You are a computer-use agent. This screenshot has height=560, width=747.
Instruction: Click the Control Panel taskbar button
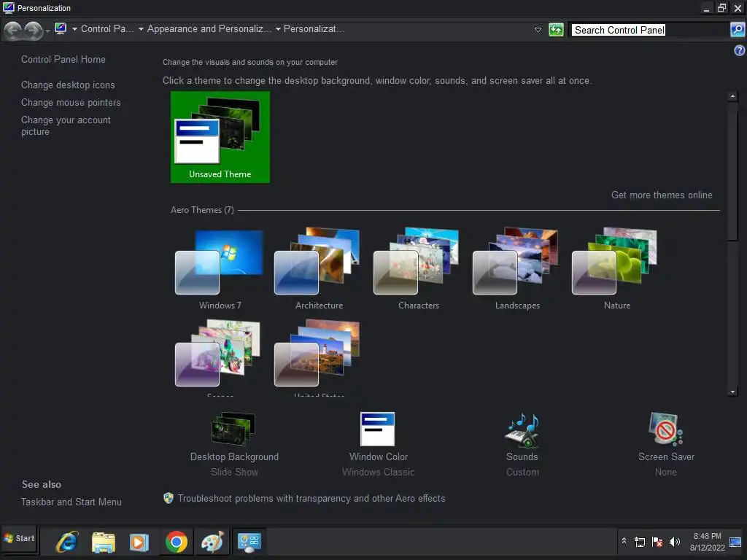249,542
